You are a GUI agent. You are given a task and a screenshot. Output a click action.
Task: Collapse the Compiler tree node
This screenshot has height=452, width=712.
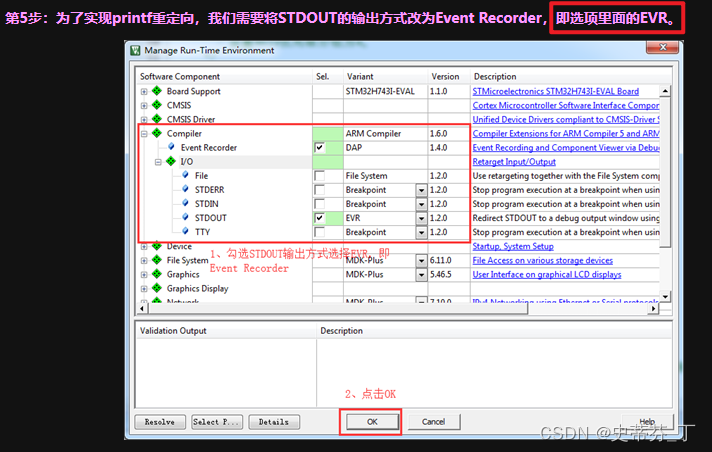[x=144, y=134]
